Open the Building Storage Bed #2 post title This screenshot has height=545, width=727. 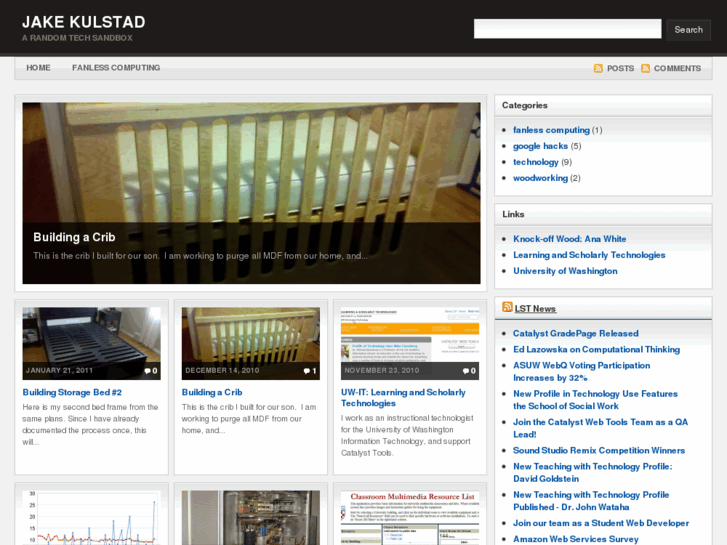(72, 392)
